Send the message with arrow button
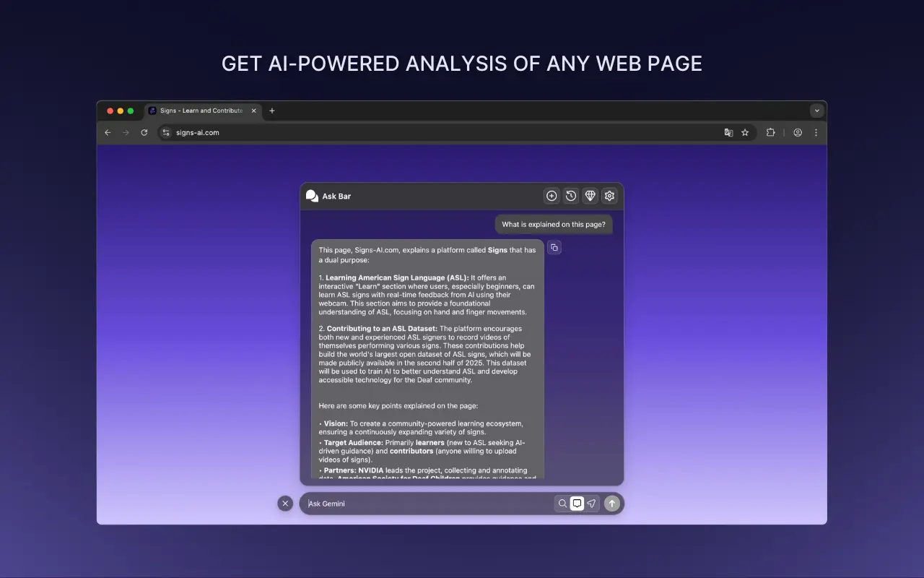The image size is (924, 578). coord(612,504)
